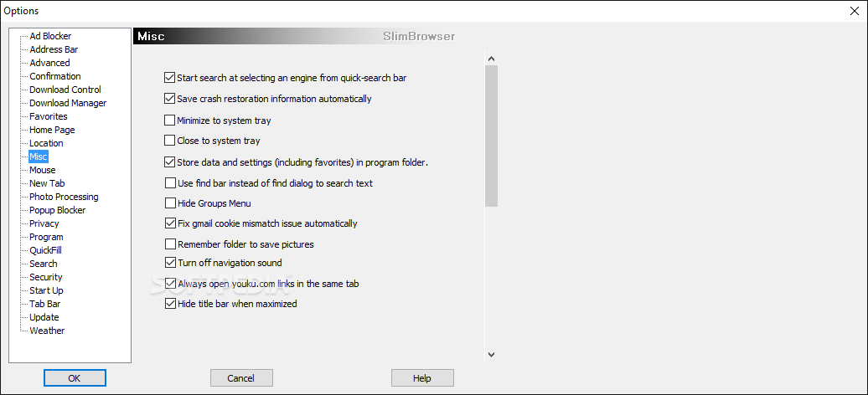Check Remember folder to save pictures

[171, 244]
